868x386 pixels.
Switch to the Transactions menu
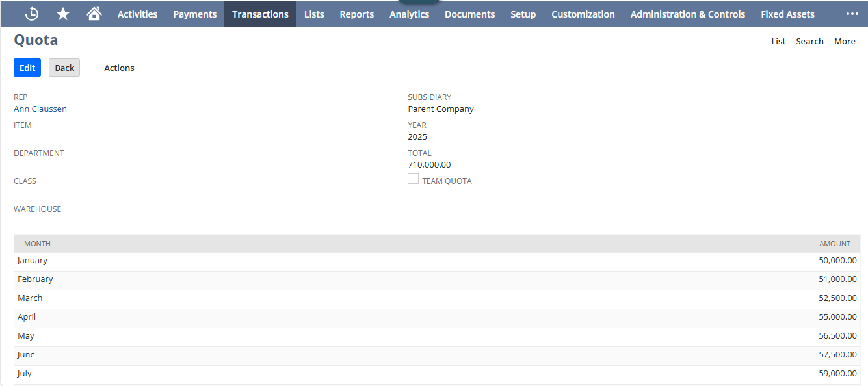tap(260, 14)
